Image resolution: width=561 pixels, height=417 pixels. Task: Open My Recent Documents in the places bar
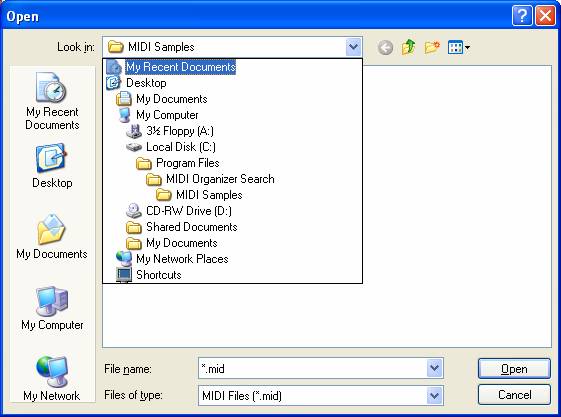click(52, 101)
